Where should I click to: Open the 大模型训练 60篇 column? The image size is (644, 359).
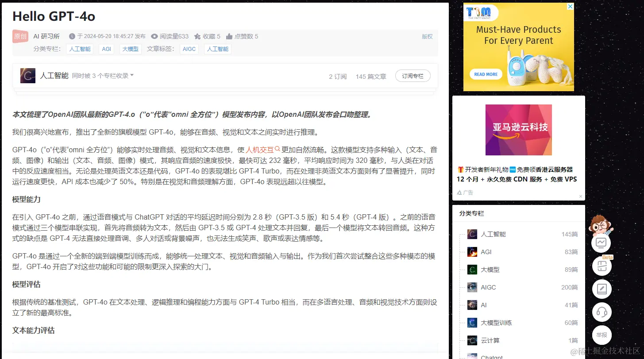point(522,323)
